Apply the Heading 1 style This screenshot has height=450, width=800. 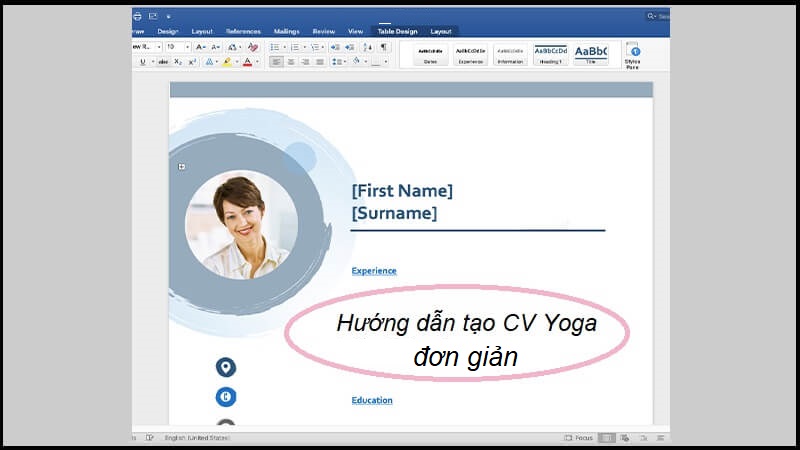551,55
